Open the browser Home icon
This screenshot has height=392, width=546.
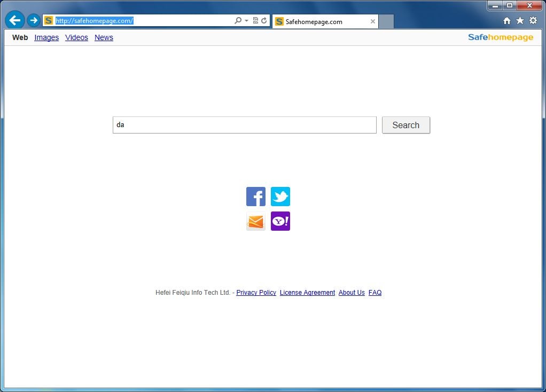pos(506,21)
